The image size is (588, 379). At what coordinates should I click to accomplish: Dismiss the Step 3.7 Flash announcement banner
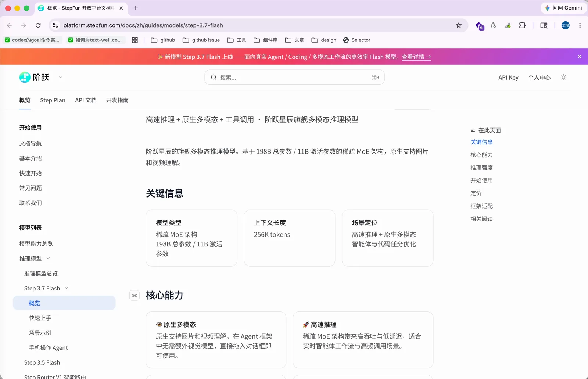(580, 57)
